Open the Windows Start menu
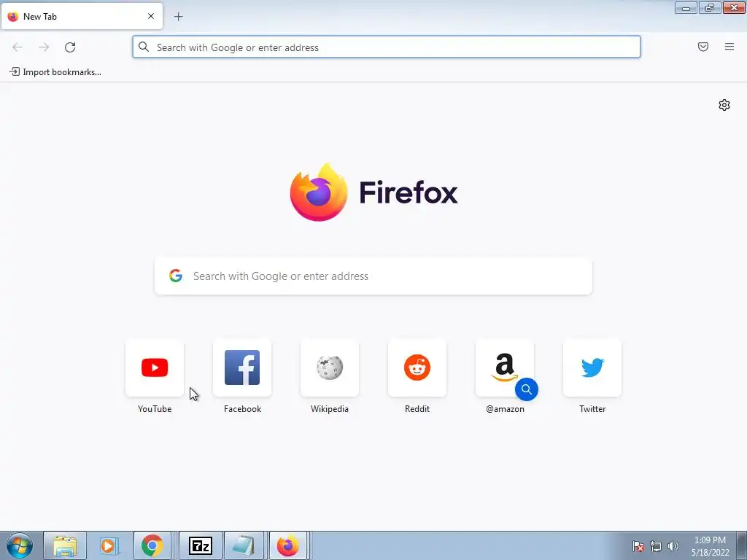The width and height of the screenshot is (747, 560). tap(20, 545)
